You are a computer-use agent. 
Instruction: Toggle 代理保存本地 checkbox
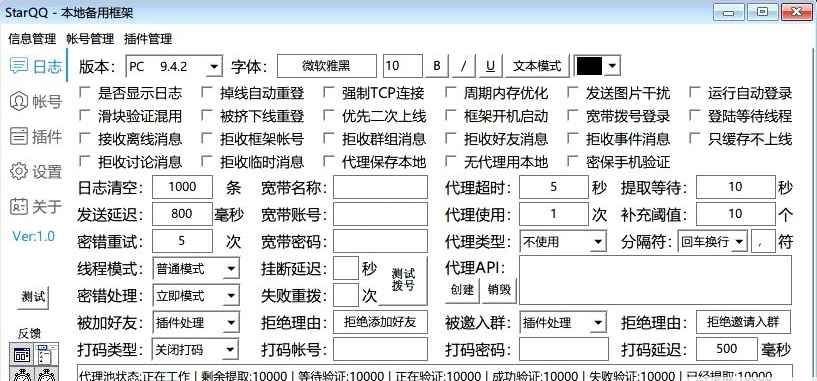328,162
